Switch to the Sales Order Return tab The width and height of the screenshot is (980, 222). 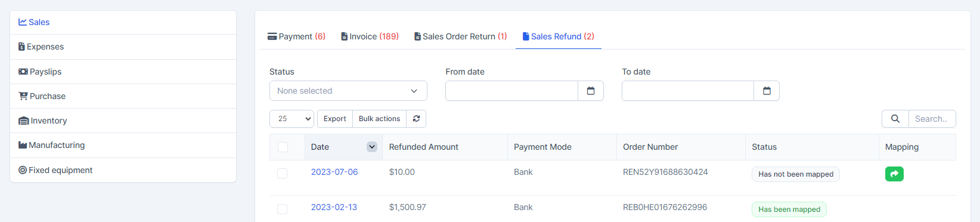point(461,36)
